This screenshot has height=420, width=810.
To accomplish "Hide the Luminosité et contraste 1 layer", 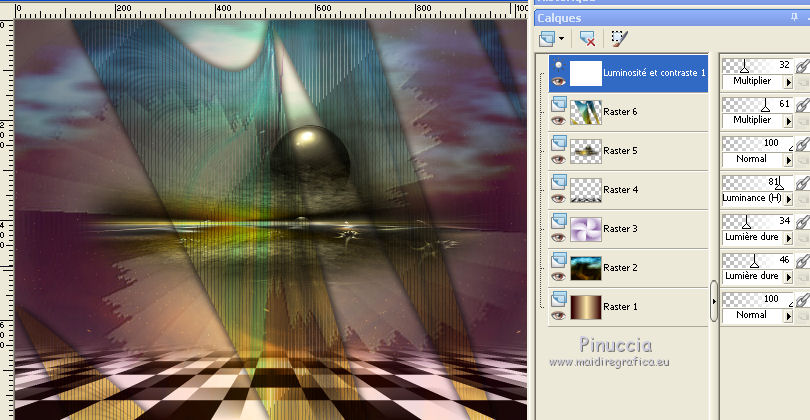I will (x=558, y=82).
